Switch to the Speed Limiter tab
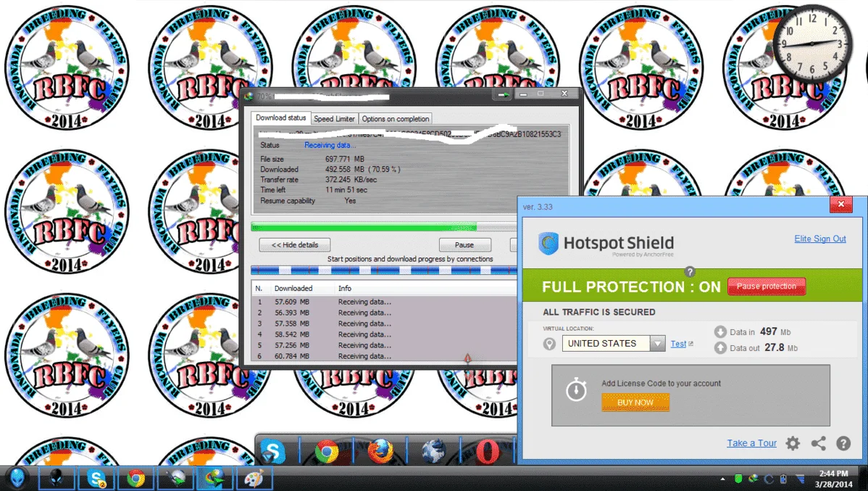 coord(334,119)
